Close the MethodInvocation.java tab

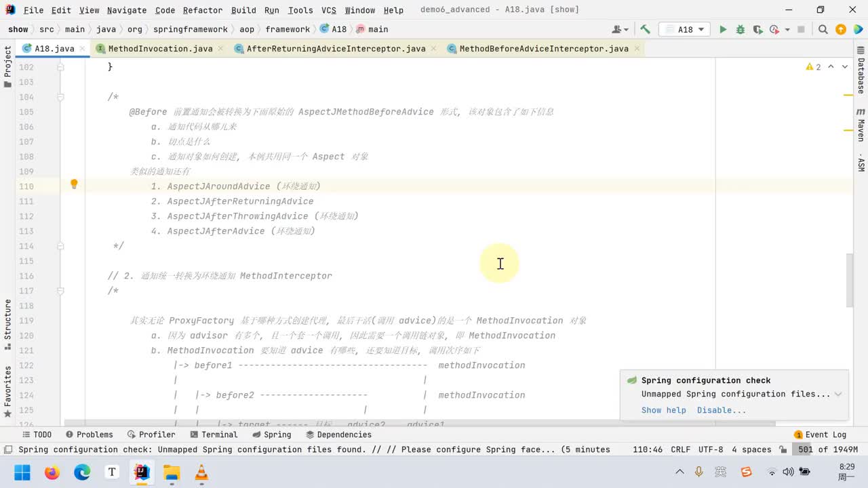click(x=220, y=49)
